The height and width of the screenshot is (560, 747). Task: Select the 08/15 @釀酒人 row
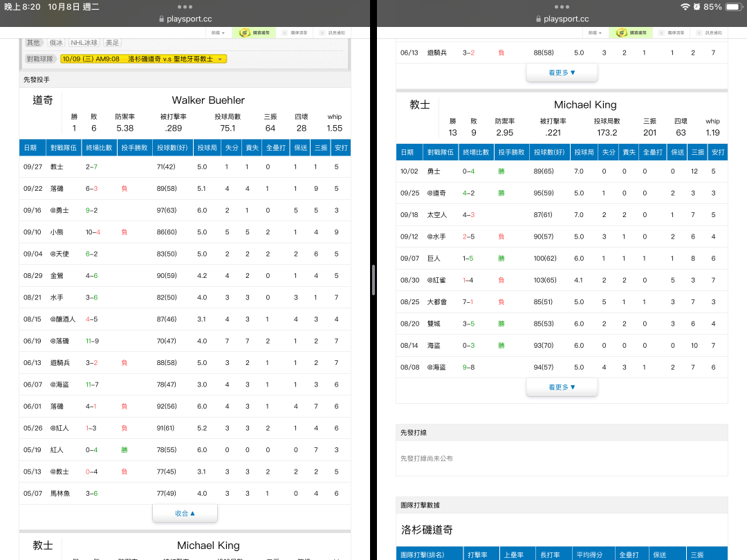pyautogui.click(x=185, y=319)
